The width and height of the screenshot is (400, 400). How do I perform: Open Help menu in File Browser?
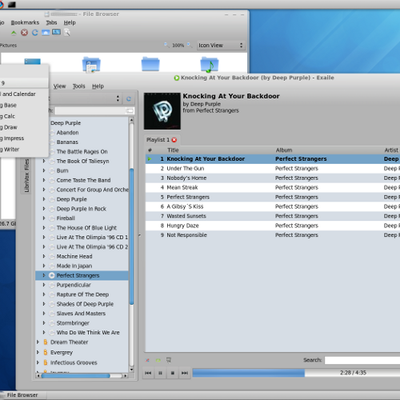(70, 22)
